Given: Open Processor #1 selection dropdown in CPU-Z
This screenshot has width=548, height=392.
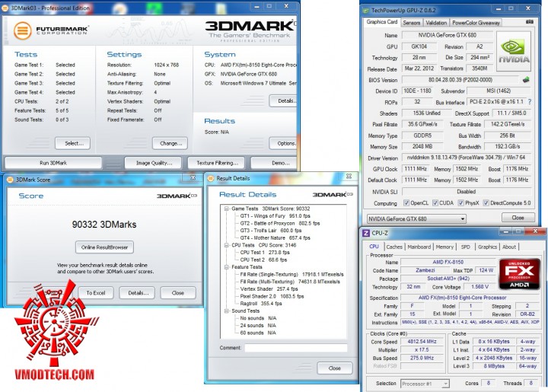Looking at the screenshot, I should click(425, 384).
